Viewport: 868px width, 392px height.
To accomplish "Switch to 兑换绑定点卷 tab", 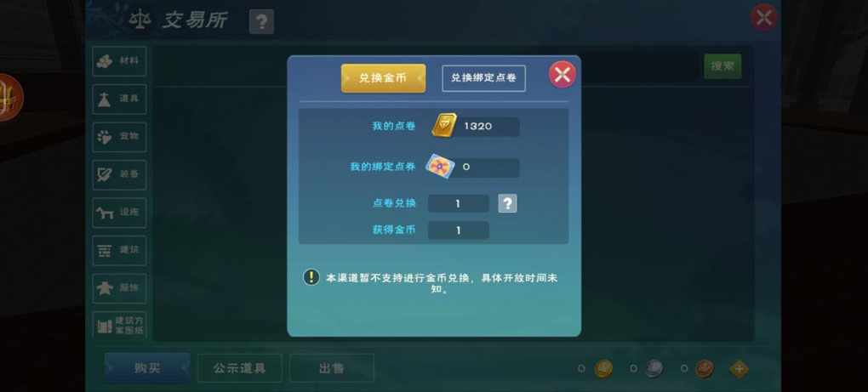I will pos(483,78).
